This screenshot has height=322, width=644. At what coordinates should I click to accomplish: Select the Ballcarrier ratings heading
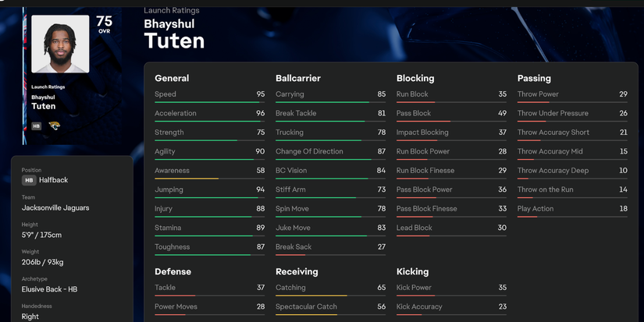pyautogui.click(x=298, y=78)
